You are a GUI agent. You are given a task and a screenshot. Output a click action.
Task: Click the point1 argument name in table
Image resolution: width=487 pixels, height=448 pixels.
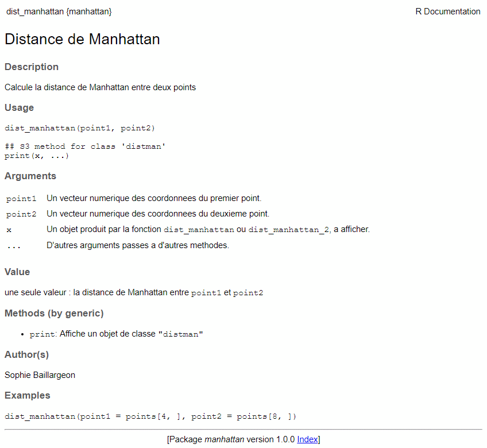21,199
